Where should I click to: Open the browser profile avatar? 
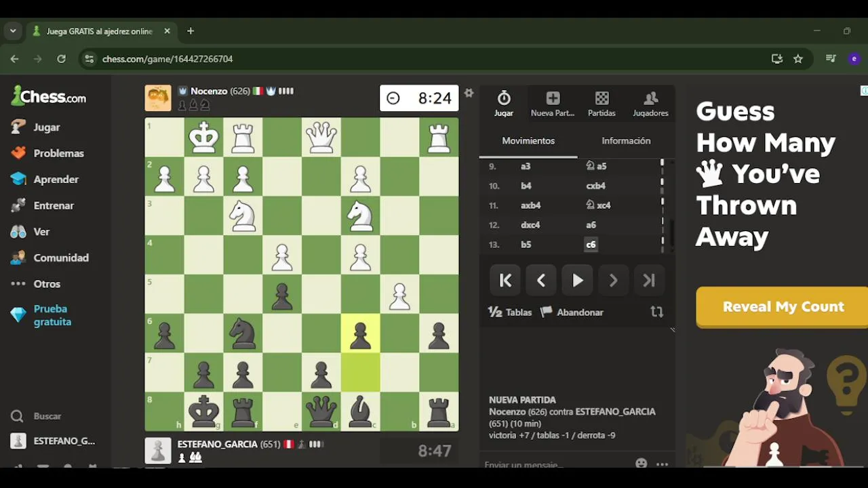click(854, 59)
